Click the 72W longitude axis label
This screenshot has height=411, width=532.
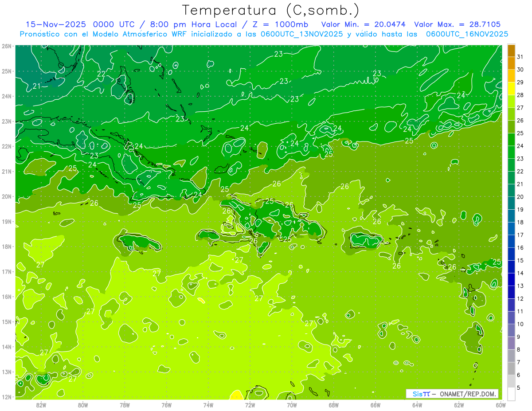pos(250,405)
